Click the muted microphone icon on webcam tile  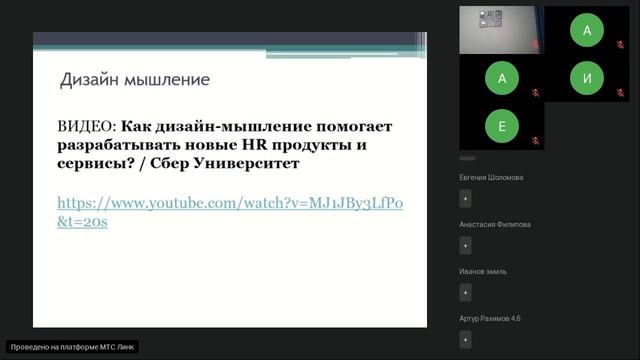click(x=535, y=44)
